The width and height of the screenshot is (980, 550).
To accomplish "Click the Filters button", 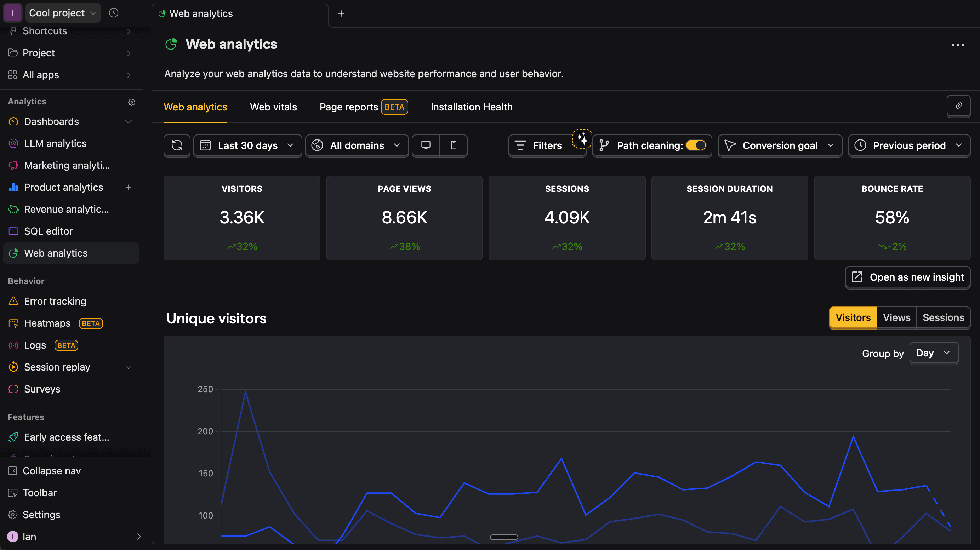I will (x=540, y=145).
